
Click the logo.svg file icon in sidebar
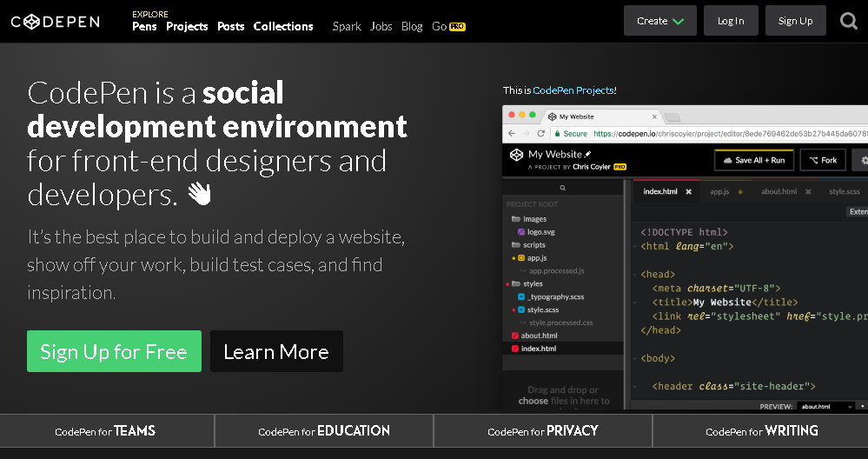coord(521,232)
